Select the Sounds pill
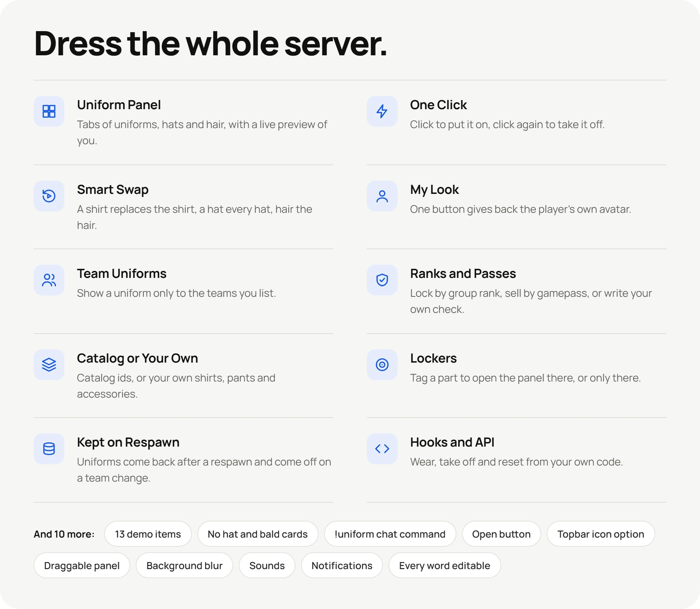 (x=267, y=565)
